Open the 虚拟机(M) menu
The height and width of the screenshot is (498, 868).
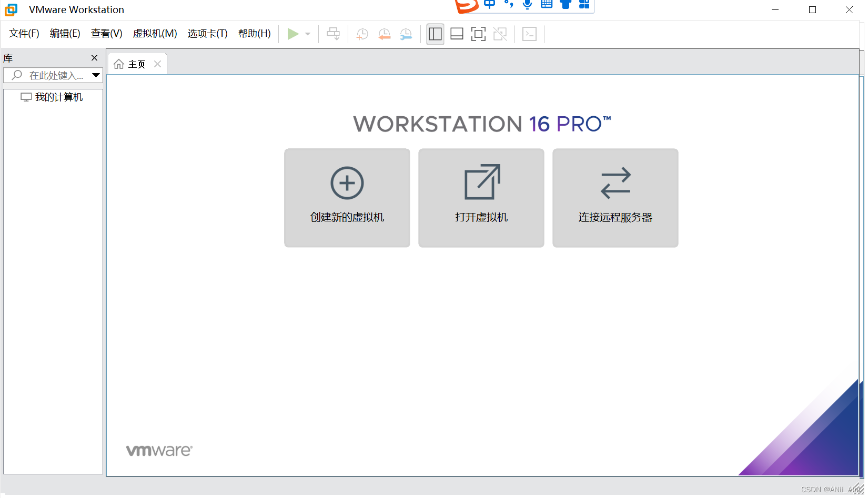click(155, 34)
